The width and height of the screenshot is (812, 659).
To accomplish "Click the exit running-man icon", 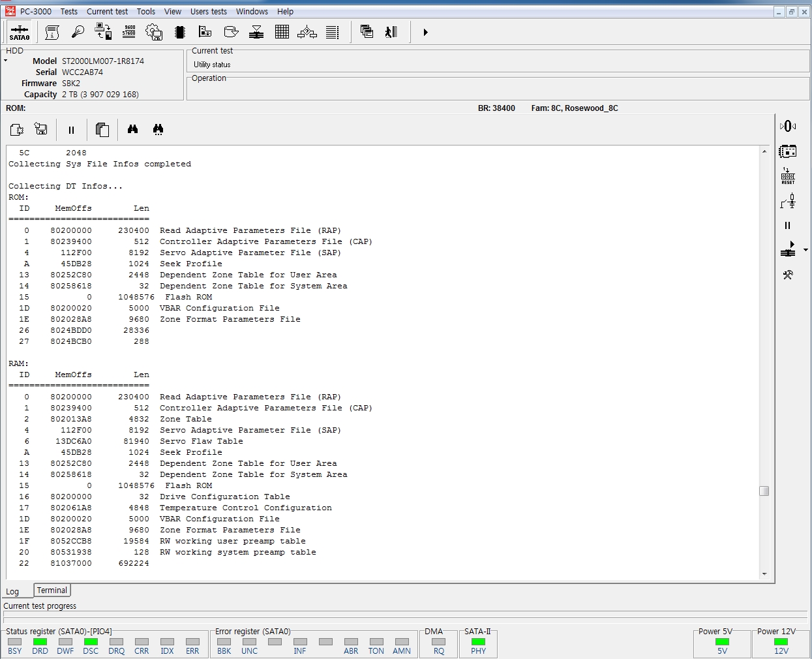I will pyautogui.click(x=391, y=32).
